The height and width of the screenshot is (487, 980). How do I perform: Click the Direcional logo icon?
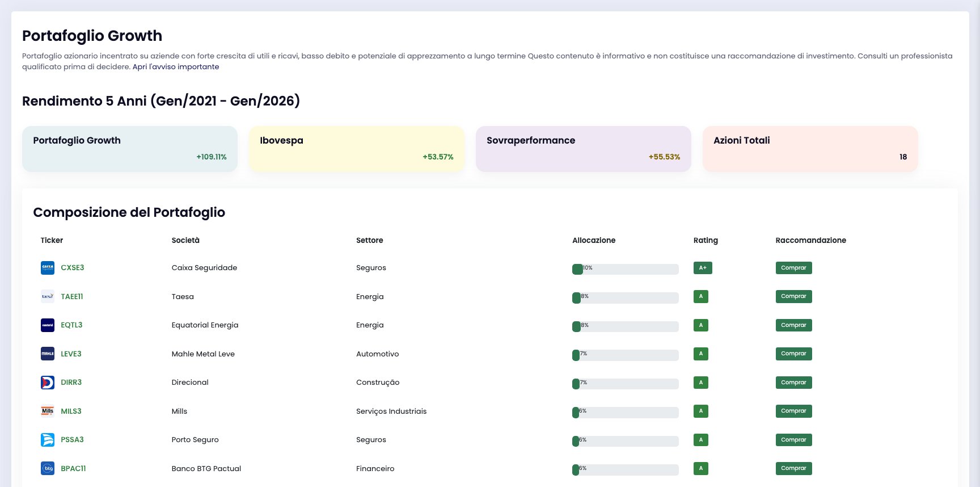tap(48, 383)
